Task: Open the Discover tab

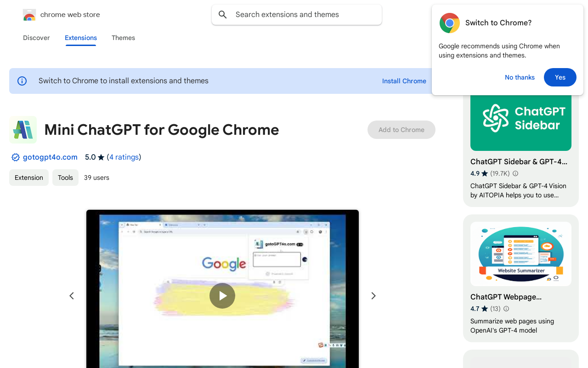Action: pyautogui.click(x=36, y=38)
